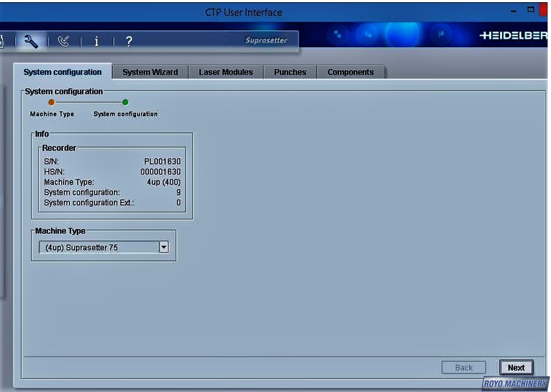Open the info "i" icon
The width and height of the screenshot is (551, 392).
97,41
